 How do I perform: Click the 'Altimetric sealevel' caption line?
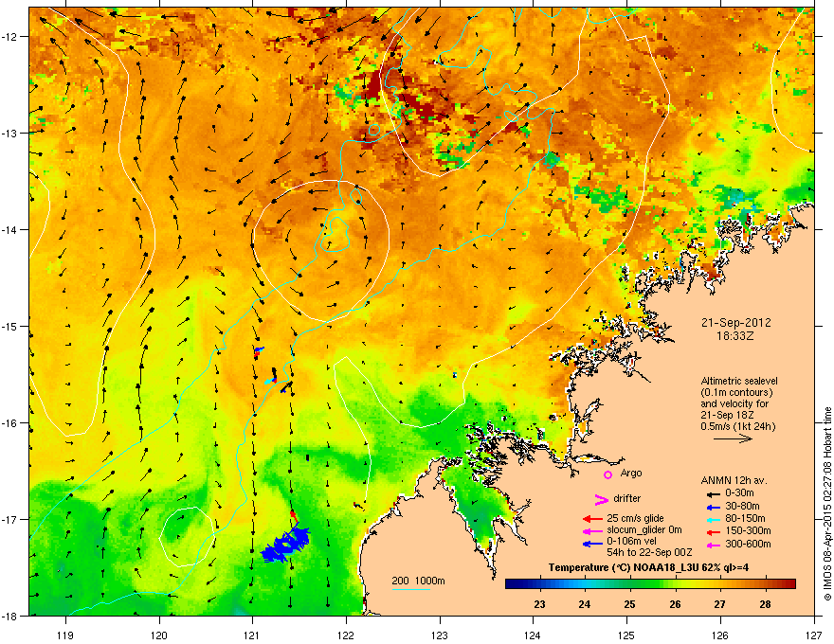click(739, 381)
